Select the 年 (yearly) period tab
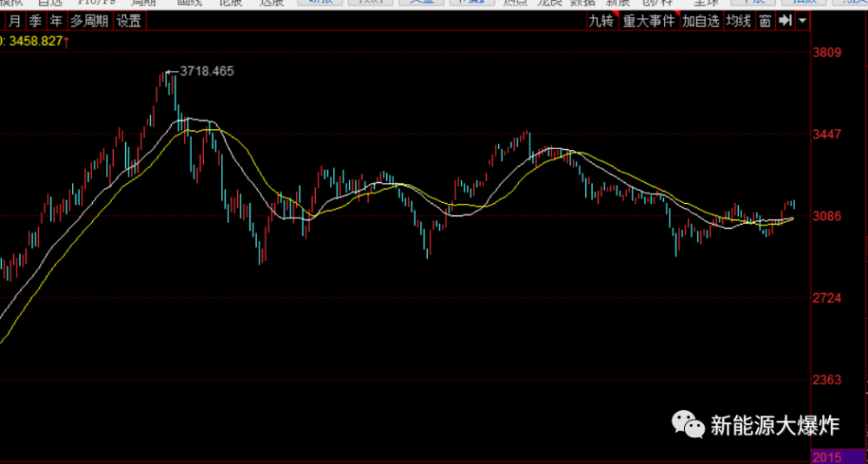Screen dimensions: 868x464 (x=56, y=22)
